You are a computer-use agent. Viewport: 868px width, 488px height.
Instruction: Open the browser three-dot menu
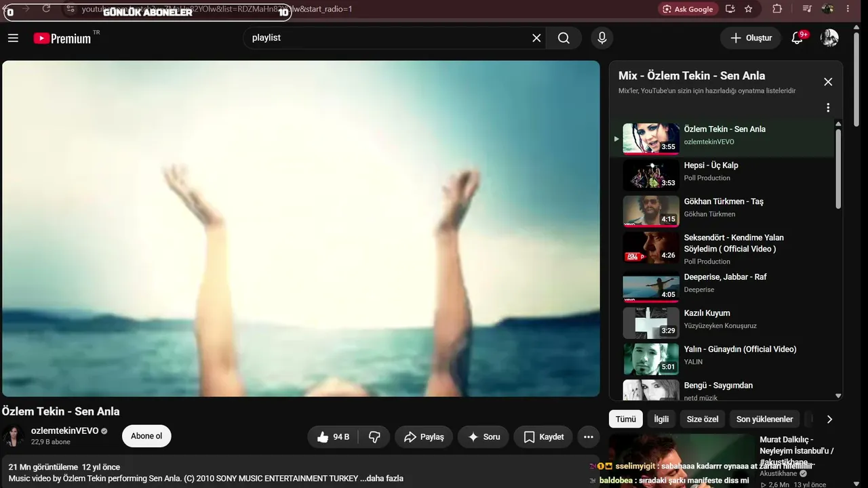tap(848, 9)
